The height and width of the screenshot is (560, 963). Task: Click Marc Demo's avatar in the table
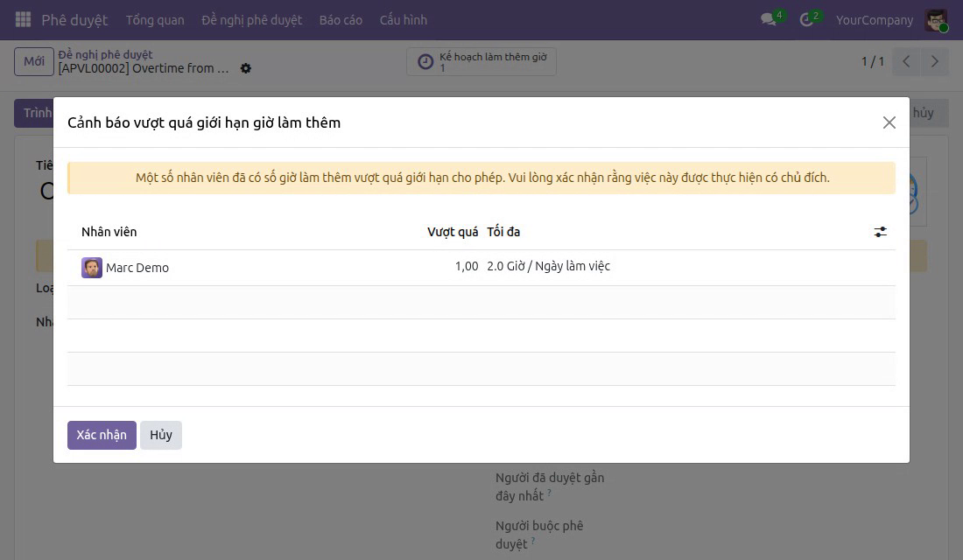click(92, 268)
